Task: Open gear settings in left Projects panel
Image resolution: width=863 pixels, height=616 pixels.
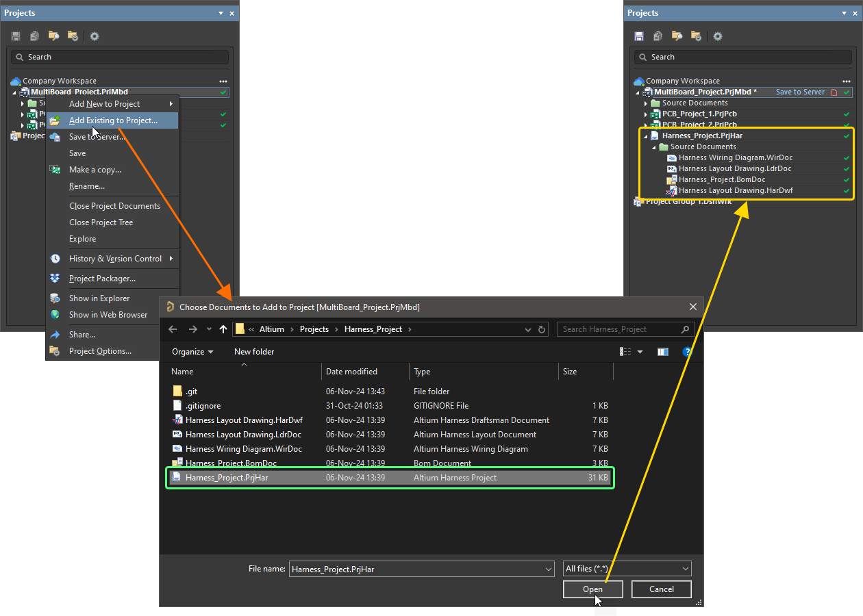Action: click(95, 36)
